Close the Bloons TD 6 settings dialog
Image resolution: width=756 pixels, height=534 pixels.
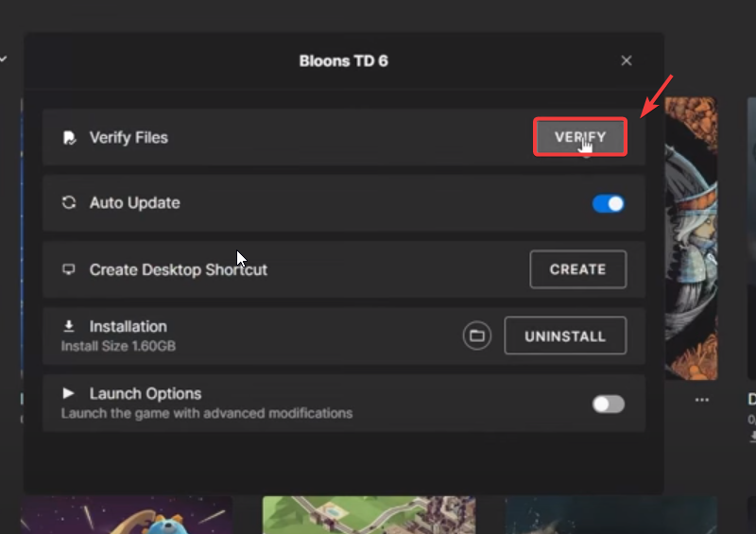point(626,61)
